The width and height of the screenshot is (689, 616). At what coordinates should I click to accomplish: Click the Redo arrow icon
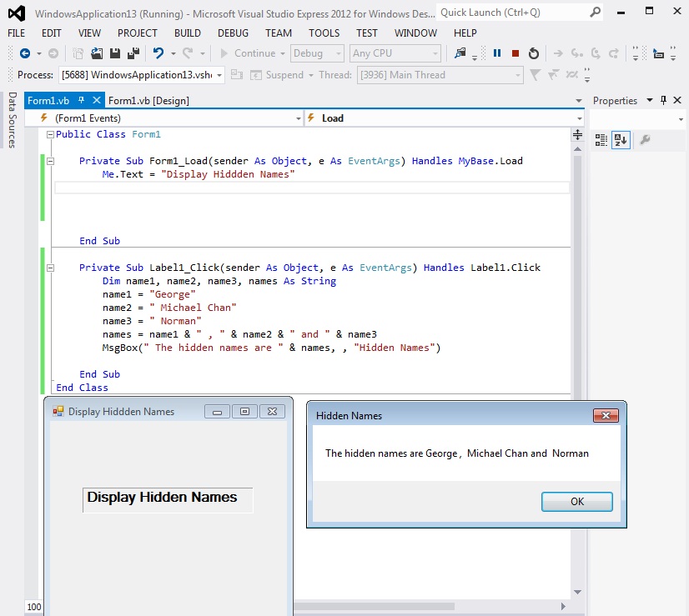188,53
